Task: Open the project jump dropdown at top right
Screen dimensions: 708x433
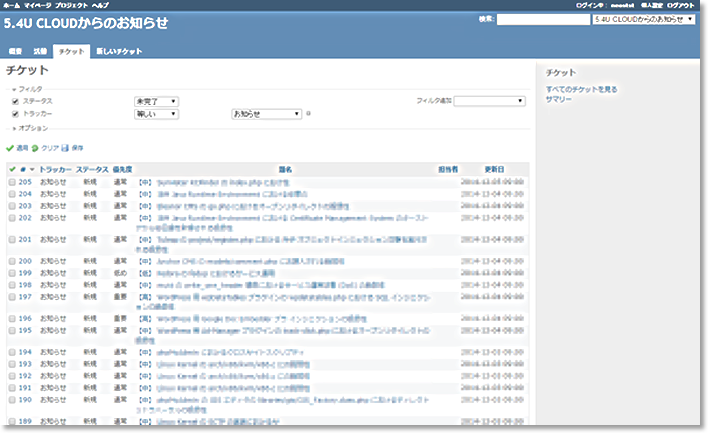Action: (x=643, y=19)
